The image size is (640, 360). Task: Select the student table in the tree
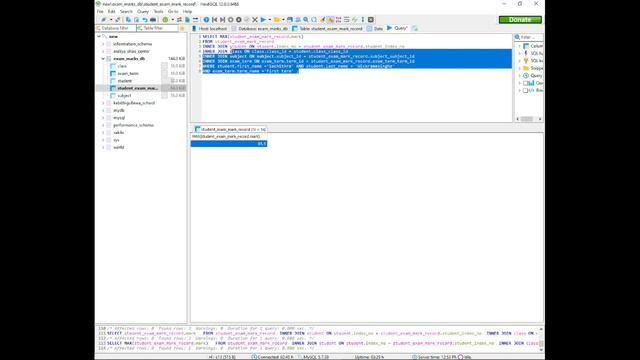point(124,81)
